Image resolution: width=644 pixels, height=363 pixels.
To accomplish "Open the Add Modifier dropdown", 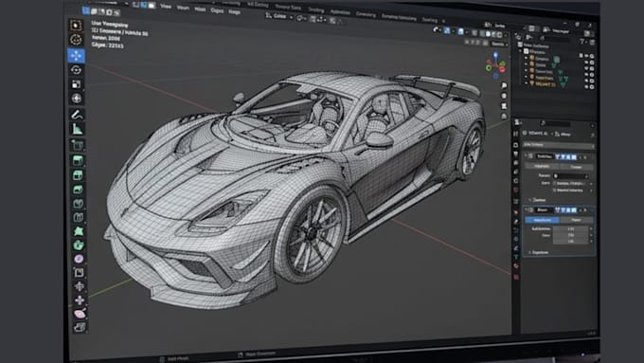I will (559, 145).
